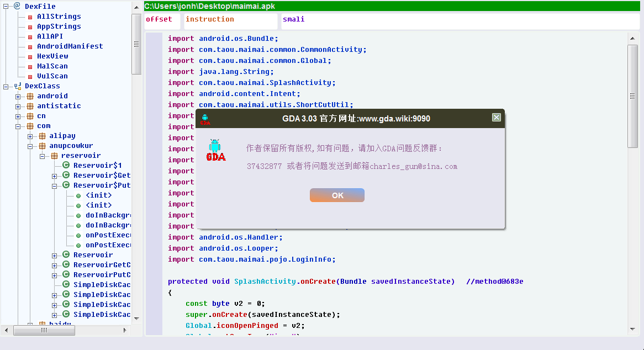Click the HexView icon in DexFile tree
Screen dimensions: 644x350
click(x=30, y=56)
